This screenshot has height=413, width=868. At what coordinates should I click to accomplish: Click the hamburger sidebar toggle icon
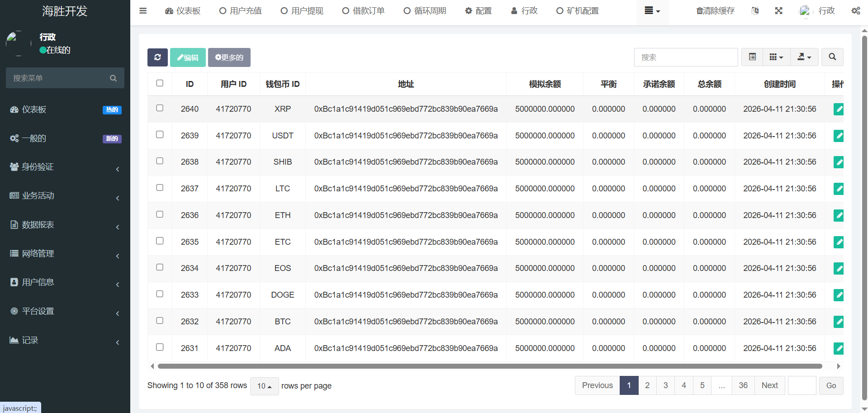click(143, 11)
